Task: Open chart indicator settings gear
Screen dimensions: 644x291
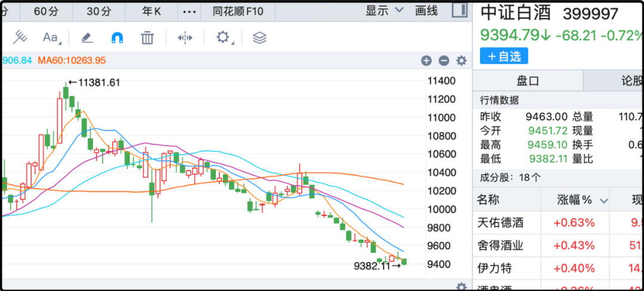Action: pyautogui.click(x=461, y=60)
